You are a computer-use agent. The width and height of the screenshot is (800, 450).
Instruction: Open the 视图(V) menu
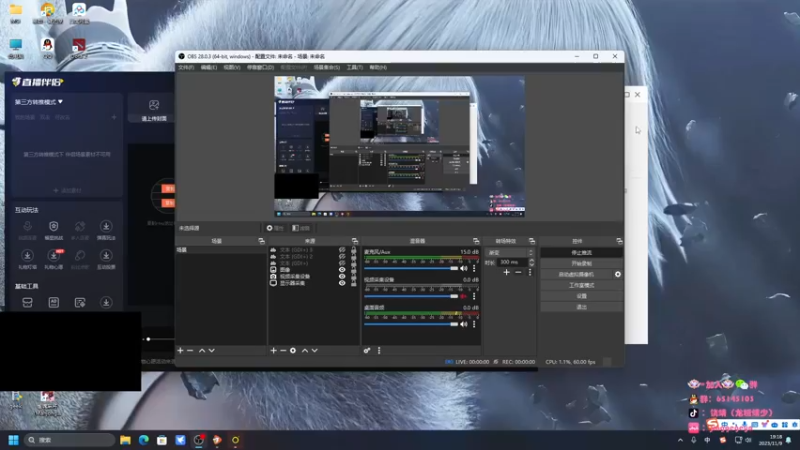click(232, 67)
